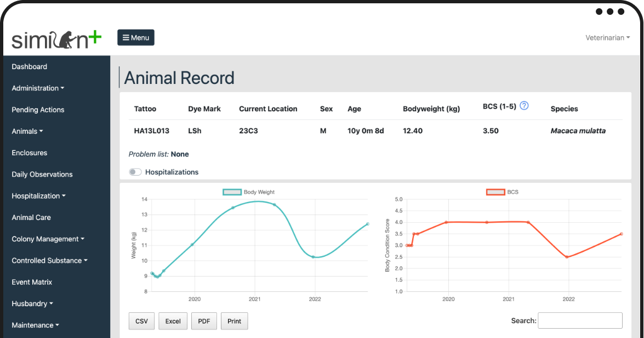Open Controlled Substance dropdown

coord(50,260)
